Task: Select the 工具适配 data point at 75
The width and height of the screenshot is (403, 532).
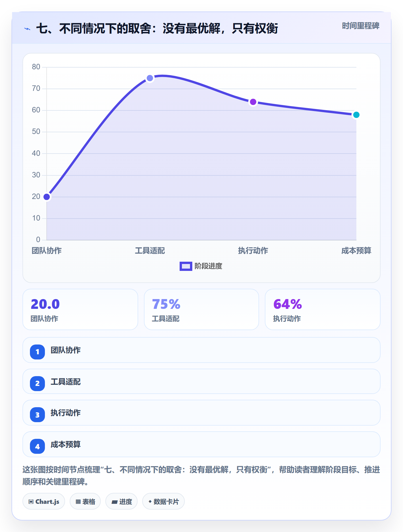Action: click(x=150, y=78)
